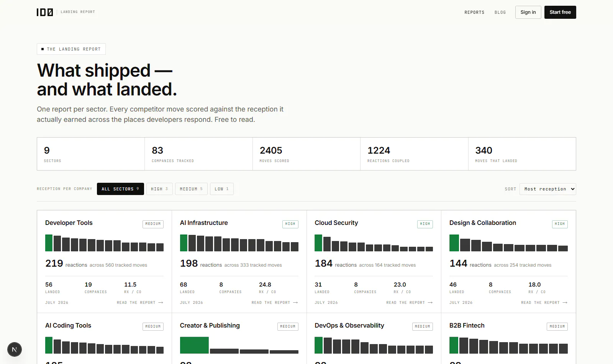Click the Start free button
The width and height of the screenshot is (613, 364).
coord(560,12)
